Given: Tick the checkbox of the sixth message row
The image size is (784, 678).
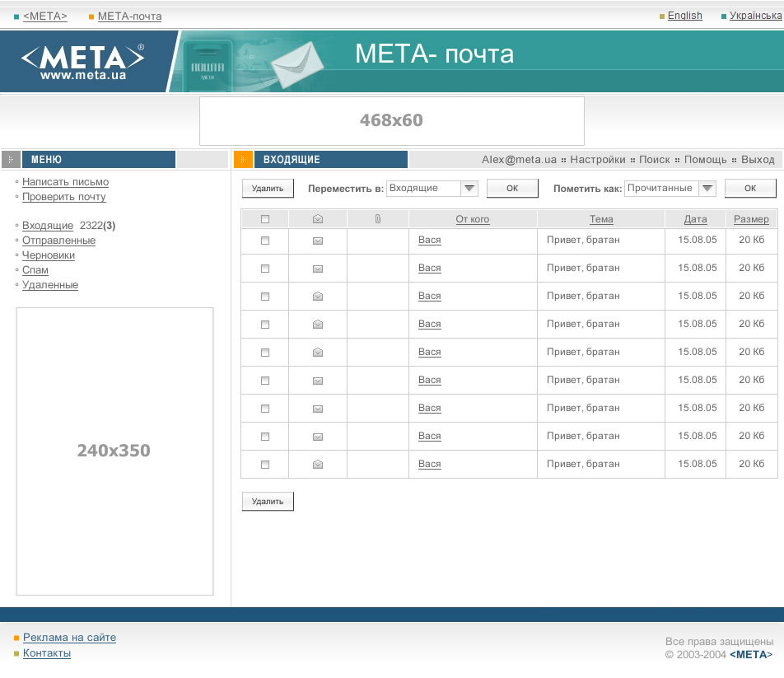Looking at the screenshot, I should (265, 381).
